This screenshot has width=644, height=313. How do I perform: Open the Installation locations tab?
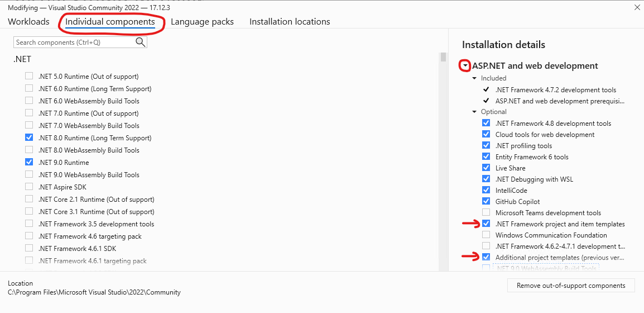pyautogui.click(x=290, y=21)
